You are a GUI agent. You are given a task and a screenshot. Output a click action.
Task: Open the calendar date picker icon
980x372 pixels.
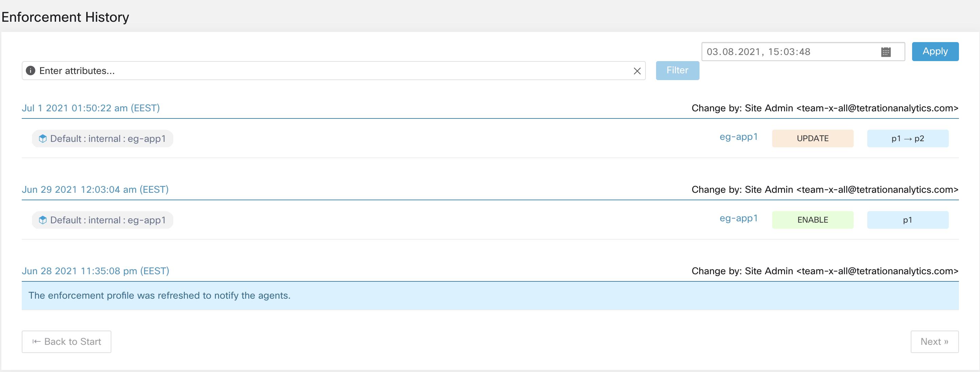coord(886,52)
